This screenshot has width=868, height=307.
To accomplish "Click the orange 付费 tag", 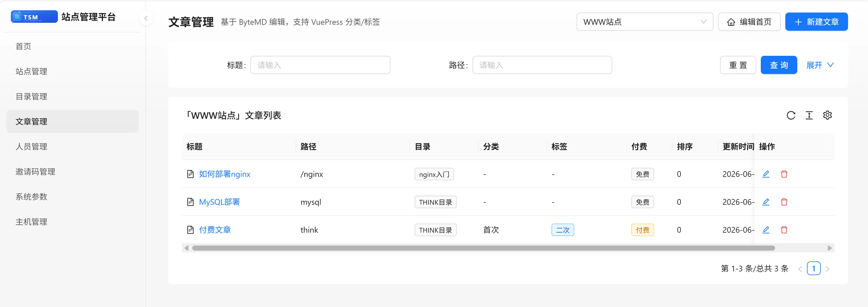I will 642,230.
